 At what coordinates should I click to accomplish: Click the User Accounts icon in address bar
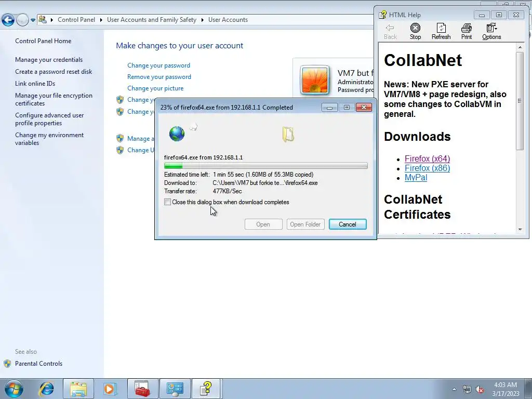[x=43, y=19]
